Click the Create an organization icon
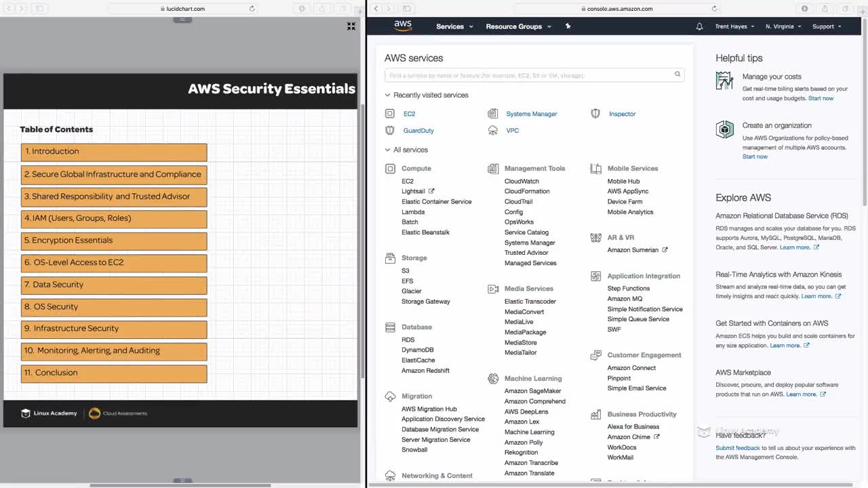Viewport: 868px width, 488px height. pos(724,129)
